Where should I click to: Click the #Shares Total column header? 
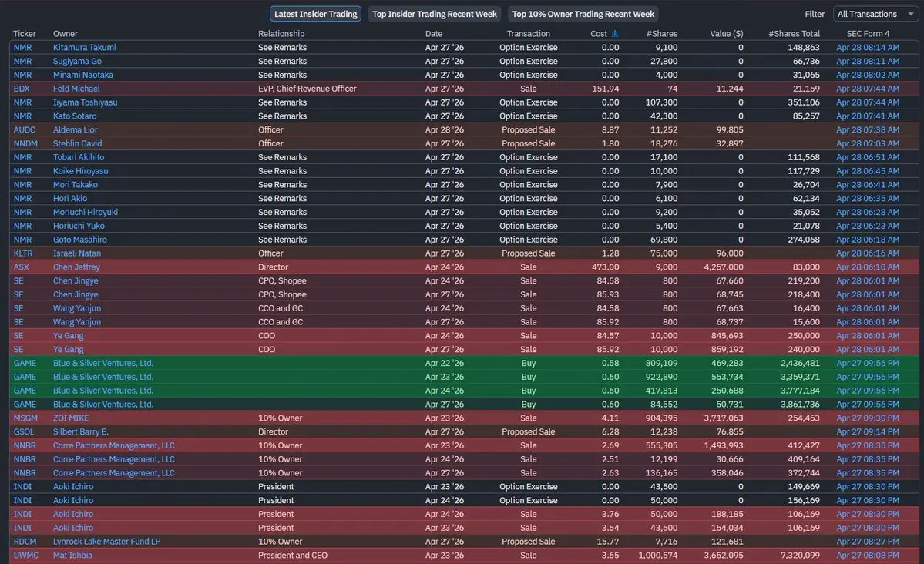(794, 34)
